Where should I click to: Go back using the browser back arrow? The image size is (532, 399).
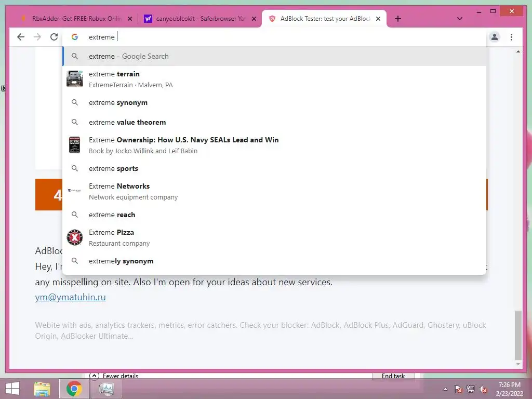(x=21, y=37)
